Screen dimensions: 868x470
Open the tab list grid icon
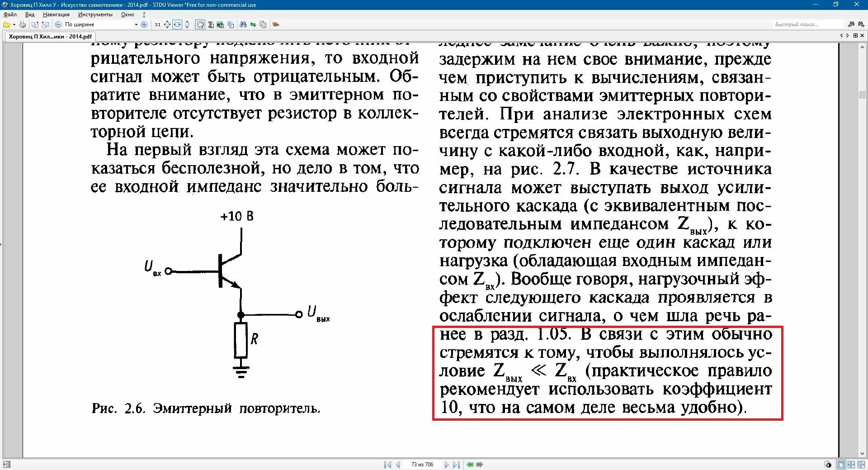855,36
